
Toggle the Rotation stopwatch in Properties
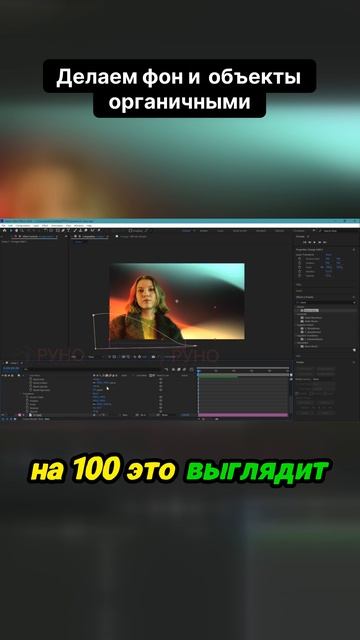(x=299, y=271)
